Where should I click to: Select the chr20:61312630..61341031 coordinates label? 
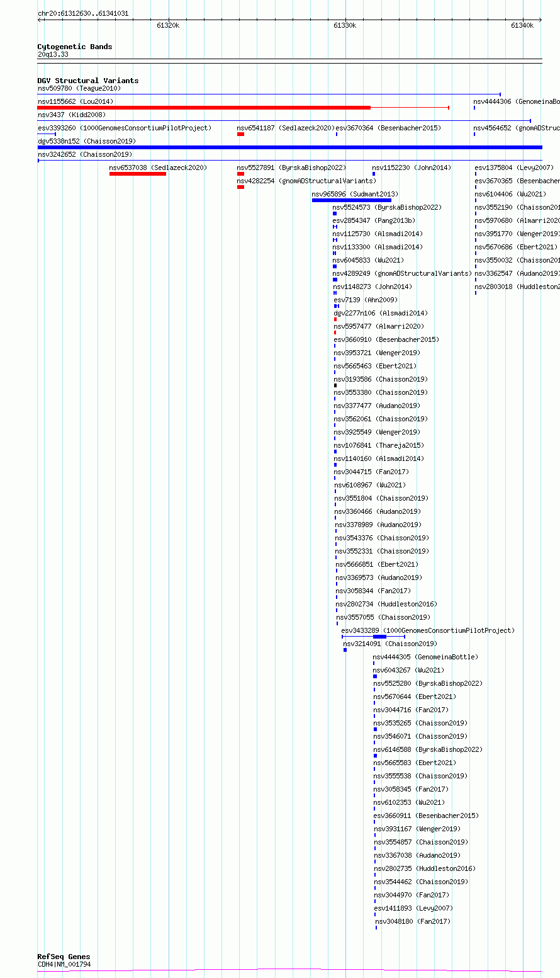coord(83,13)
